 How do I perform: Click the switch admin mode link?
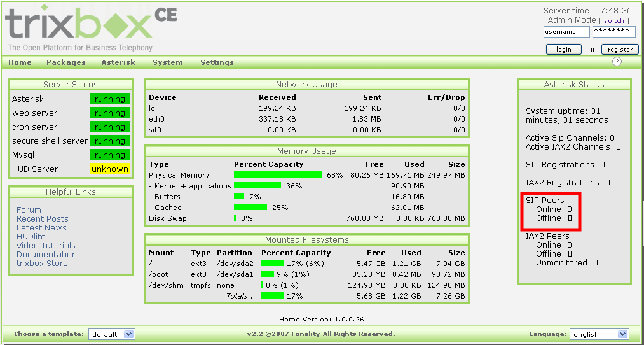(614, 20)
